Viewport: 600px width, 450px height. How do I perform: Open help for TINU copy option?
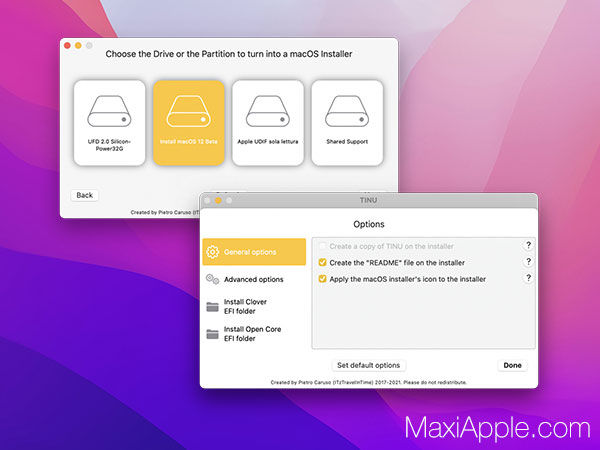528,245
